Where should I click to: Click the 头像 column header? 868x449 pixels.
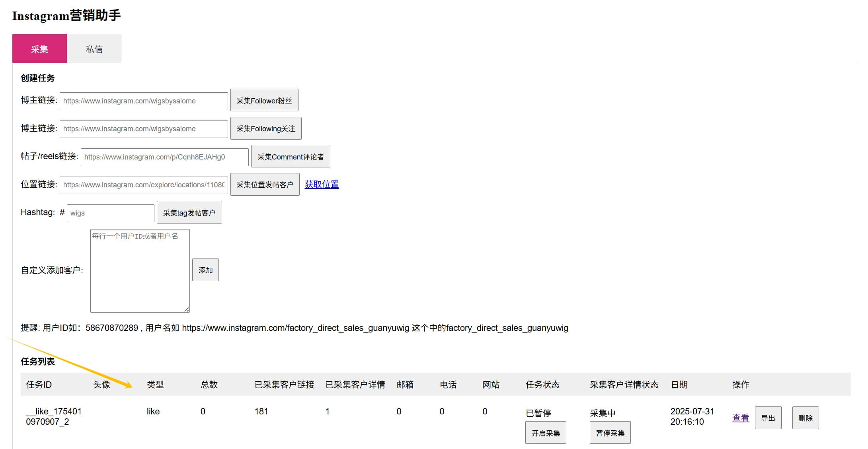tap(101, 385)
